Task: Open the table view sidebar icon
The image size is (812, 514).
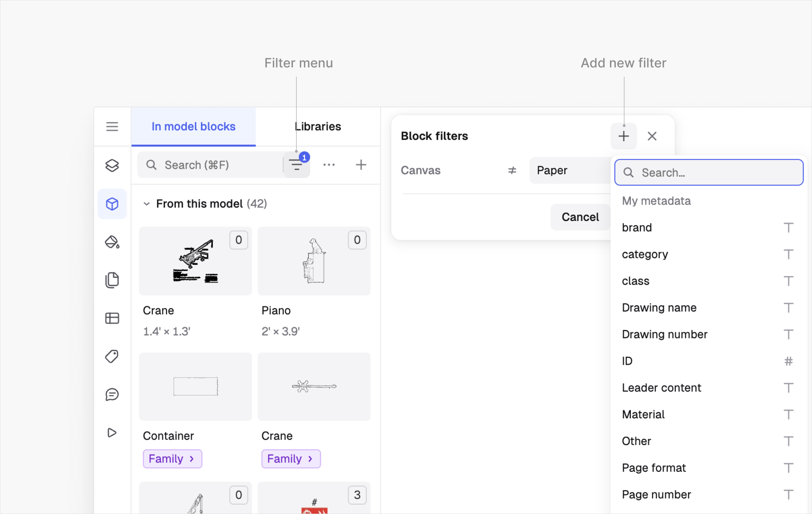Action: click(112, 318)
